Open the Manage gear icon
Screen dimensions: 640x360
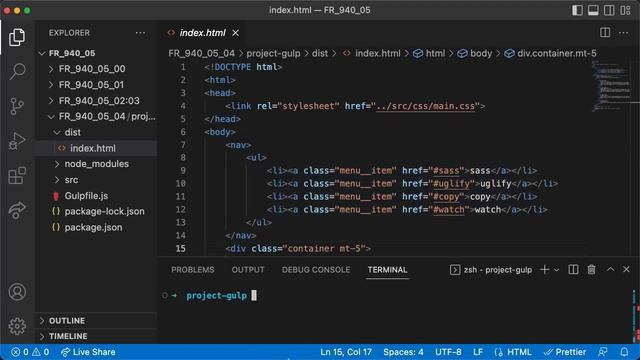point(17,326)
